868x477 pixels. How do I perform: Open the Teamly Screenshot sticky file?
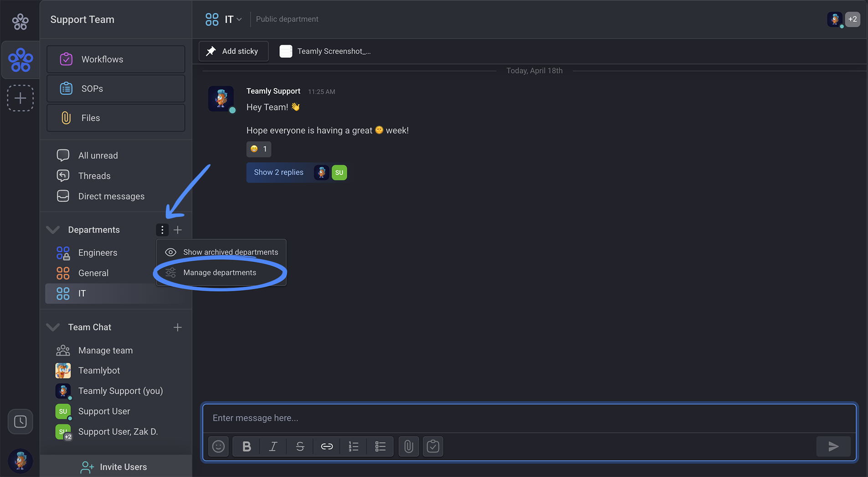[x=325, y=51]
